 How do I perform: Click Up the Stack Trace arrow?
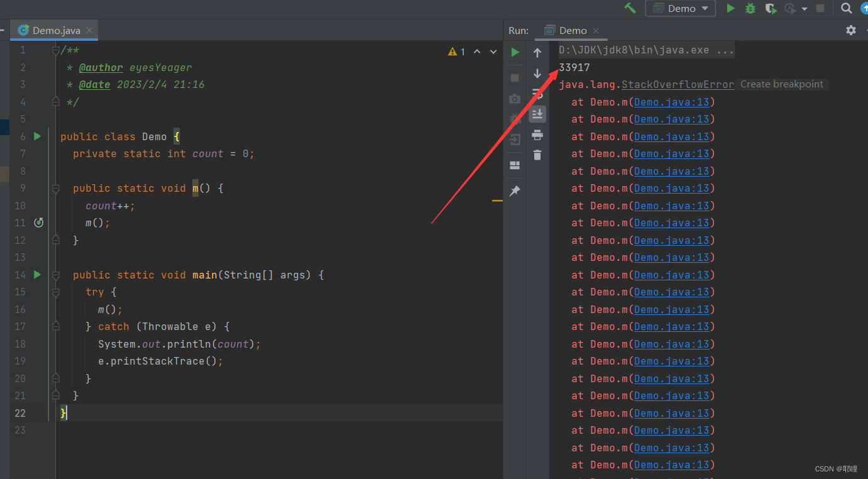coord(537,53)
